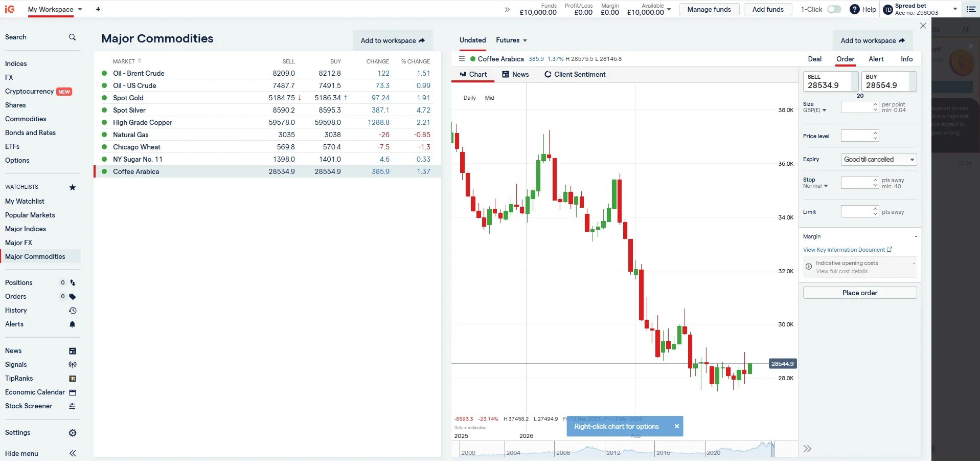Open the Signals panel
Viewport: 980px width, 461px height.
click(x=16, y=364)
